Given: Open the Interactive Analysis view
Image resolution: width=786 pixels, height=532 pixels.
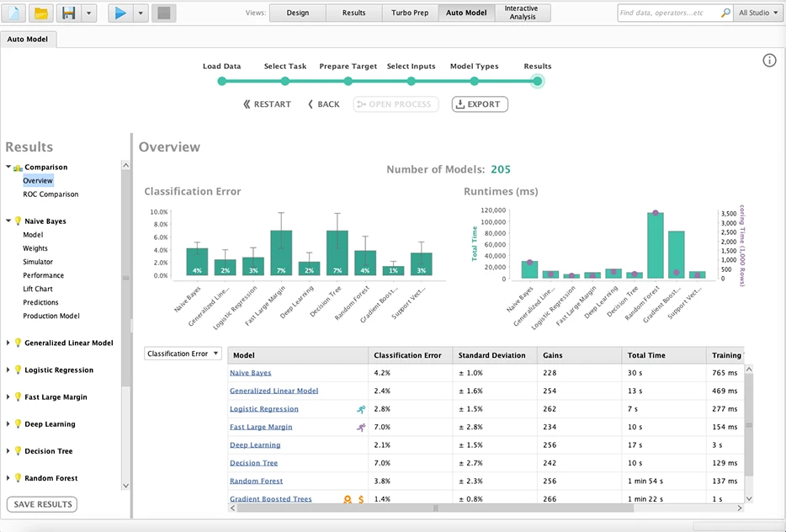Looking at the screenshot, I should (523, 13).
